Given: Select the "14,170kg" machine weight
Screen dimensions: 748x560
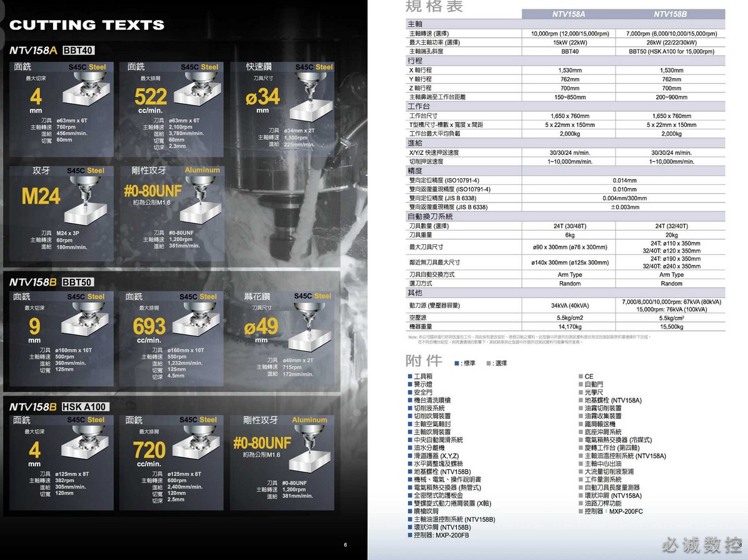Looking at the screenshot, I should 570,327.
